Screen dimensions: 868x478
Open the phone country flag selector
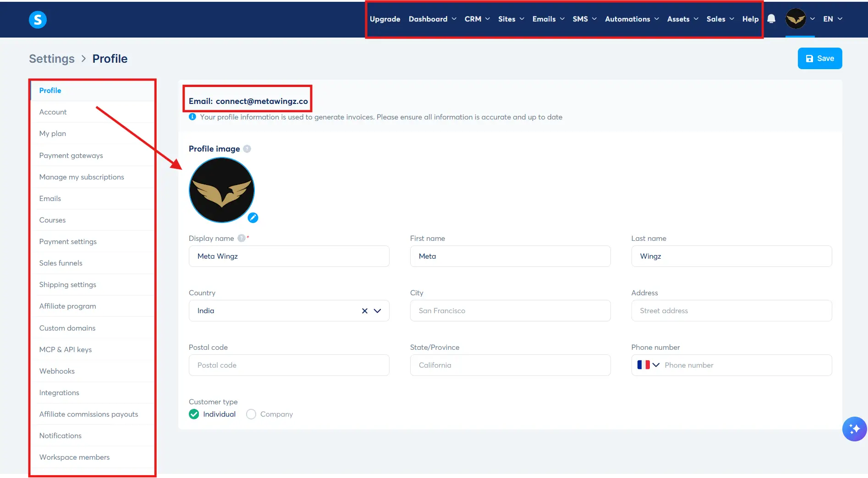(648, 365)
